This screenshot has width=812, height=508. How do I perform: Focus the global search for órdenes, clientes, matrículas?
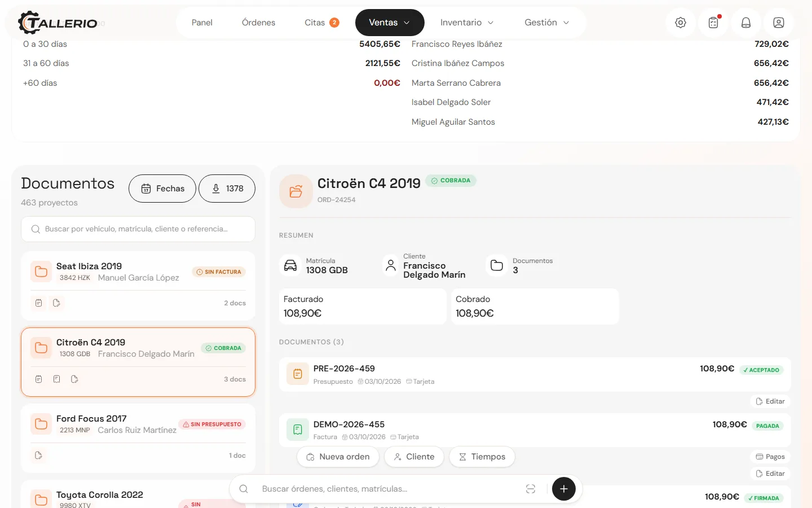pos(388,489)
